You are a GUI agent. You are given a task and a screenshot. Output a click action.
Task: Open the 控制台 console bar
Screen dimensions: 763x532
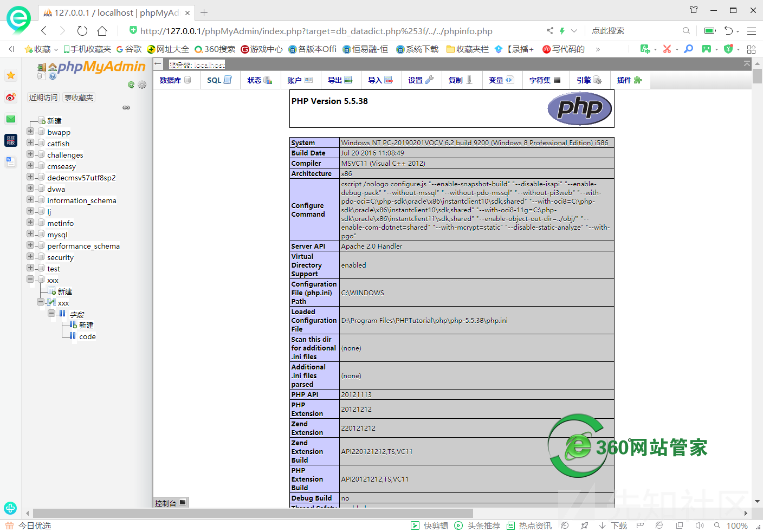coord(171,503)
